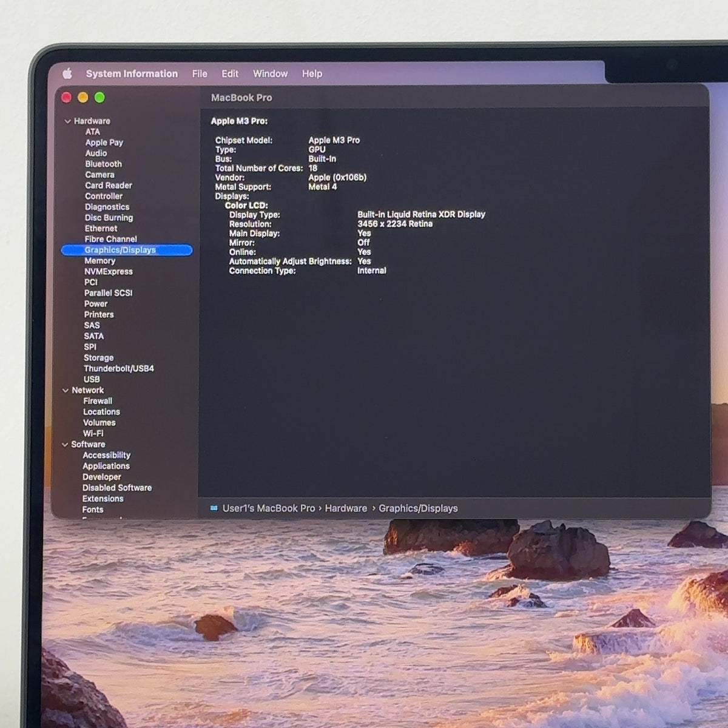Viewport: 728px width, 728px height.
Task: Select SAS in the sidebar
Action: (92, 325)
